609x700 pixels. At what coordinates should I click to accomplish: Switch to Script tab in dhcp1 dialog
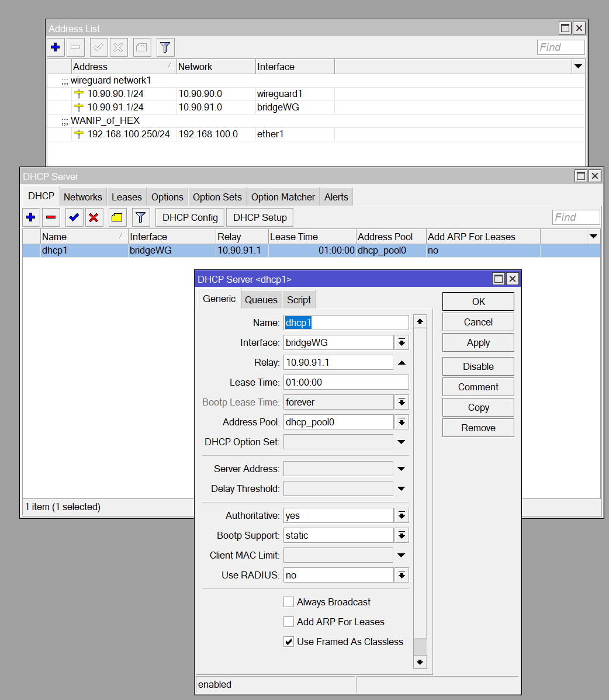[299, 300]
